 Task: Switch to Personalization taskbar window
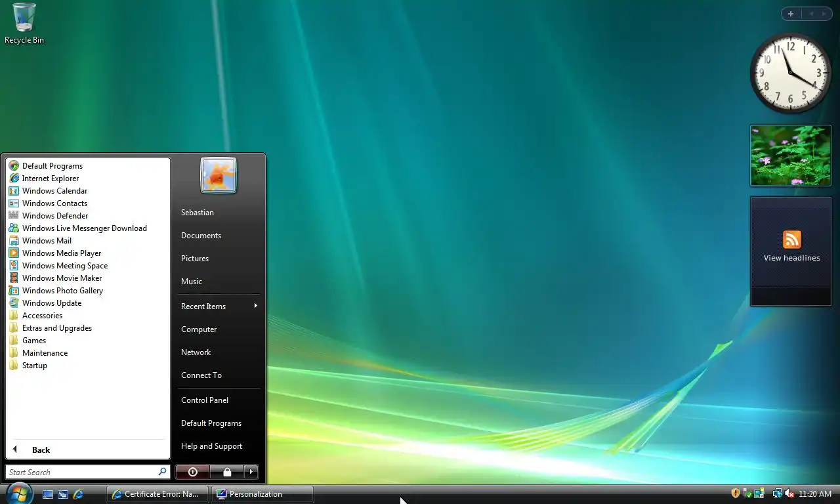coord(262,494)
